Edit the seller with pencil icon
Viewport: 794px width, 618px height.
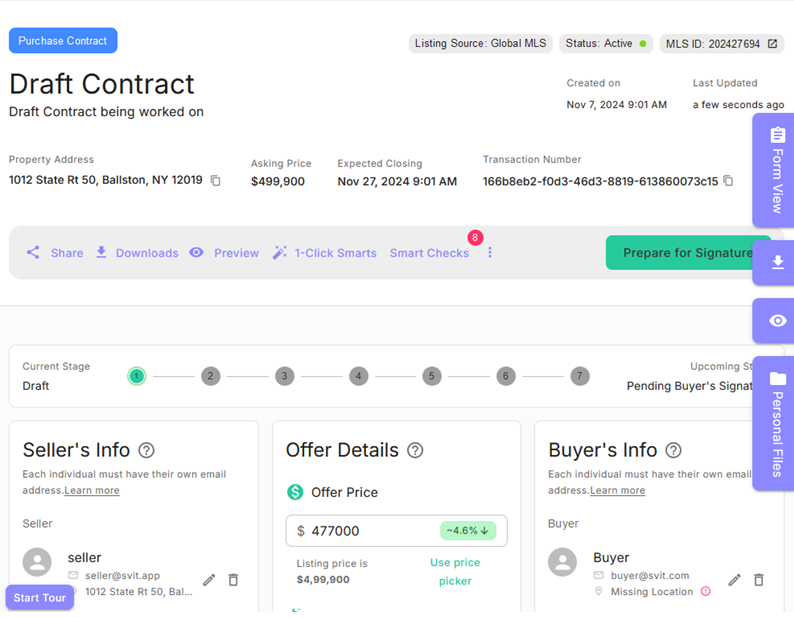coord(209,580)
